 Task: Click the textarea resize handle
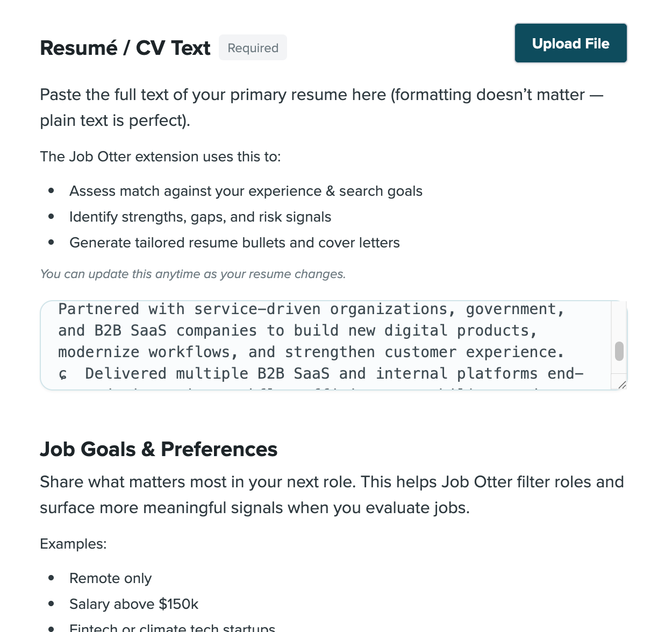click(623, 384)
